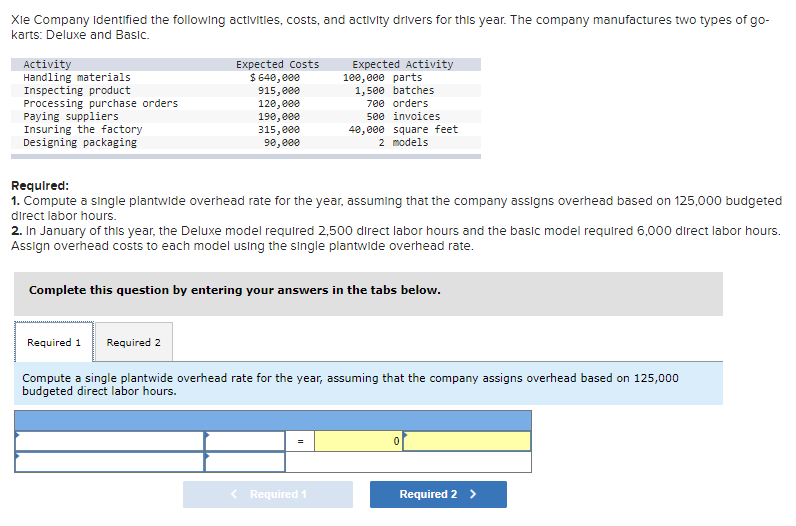Click the '40,000 square feet' activity value
796x526 pixels.
point(403,129)
